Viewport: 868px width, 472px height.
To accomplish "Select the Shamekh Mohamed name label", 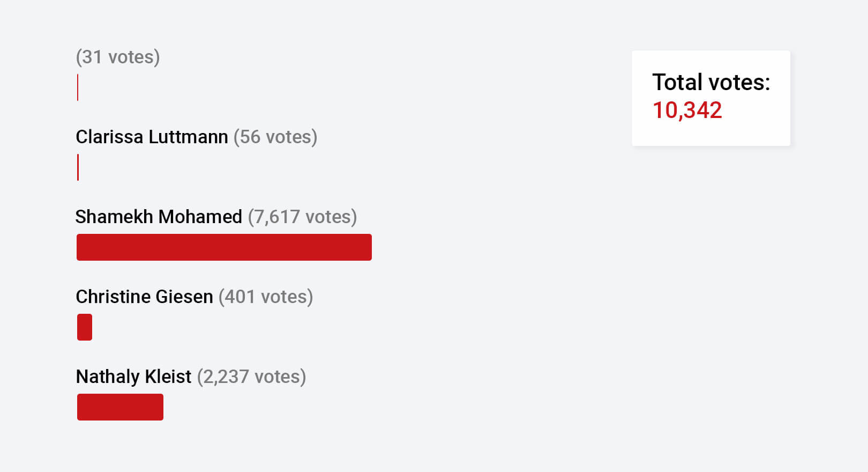I will (x=159, y=217).
